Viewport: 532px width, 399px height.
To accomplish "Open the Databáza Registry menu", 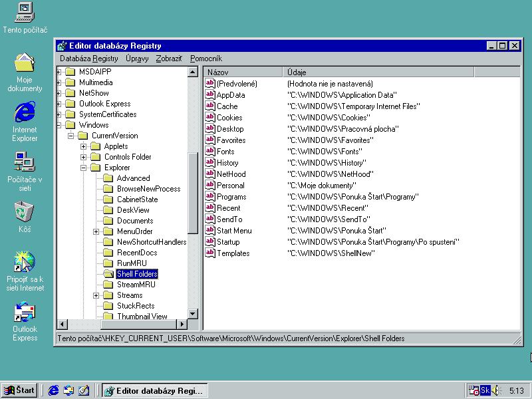I will coord(88,59).
